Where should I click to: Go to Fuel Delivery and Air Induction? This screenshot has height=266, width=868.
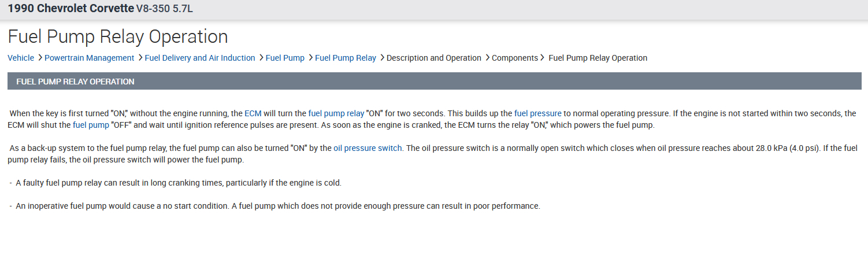(x=199, y=58)
